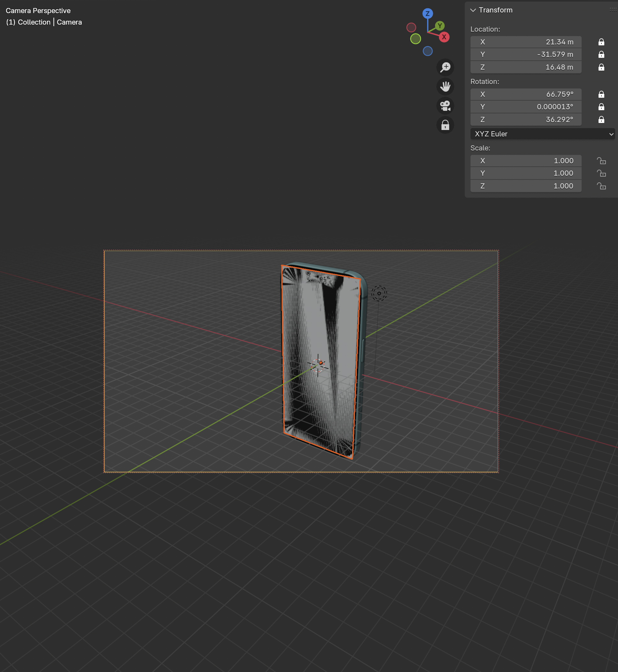Click the Location Z field showing 16.48 m

526,67
